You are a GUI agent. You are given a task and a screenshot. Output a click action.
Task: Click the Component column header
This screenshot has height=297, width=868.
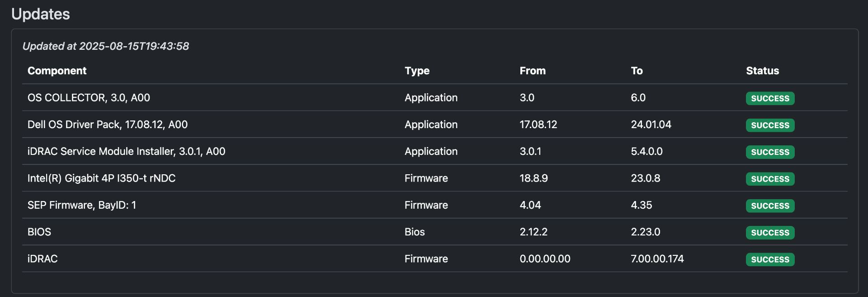tap(57, 71)
